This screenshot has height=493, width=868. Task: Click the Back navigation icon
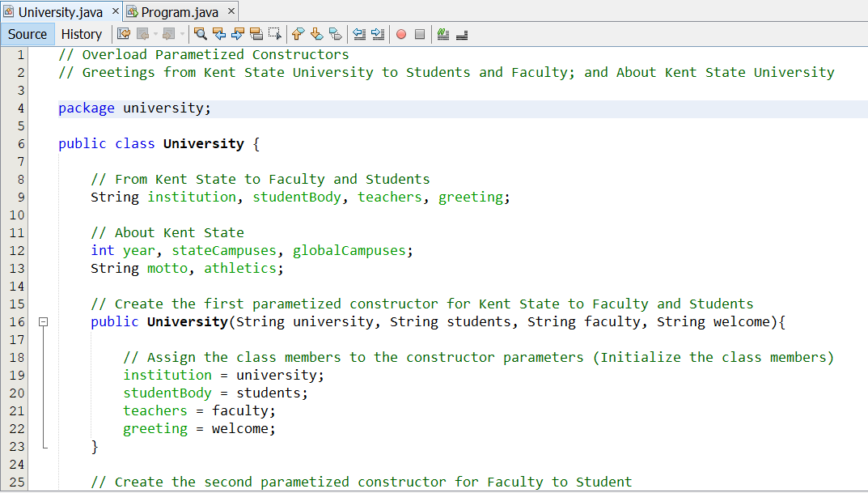point(143,34)
